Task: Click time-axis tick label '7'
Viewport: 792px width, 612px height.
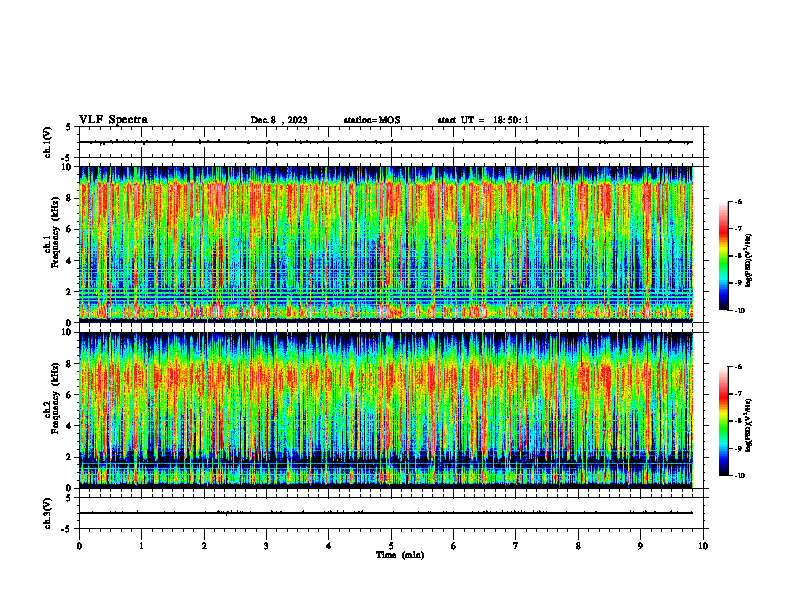Action: click(516, 546)
